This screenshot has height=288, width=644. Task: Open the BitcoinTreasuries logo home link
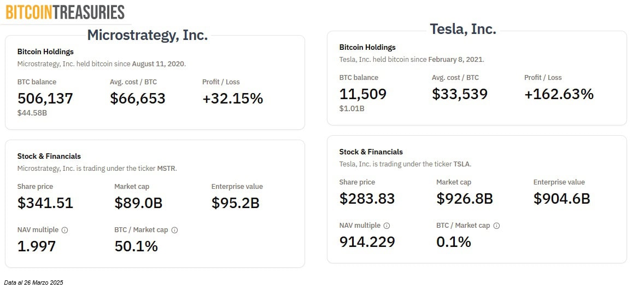point(65,12)
